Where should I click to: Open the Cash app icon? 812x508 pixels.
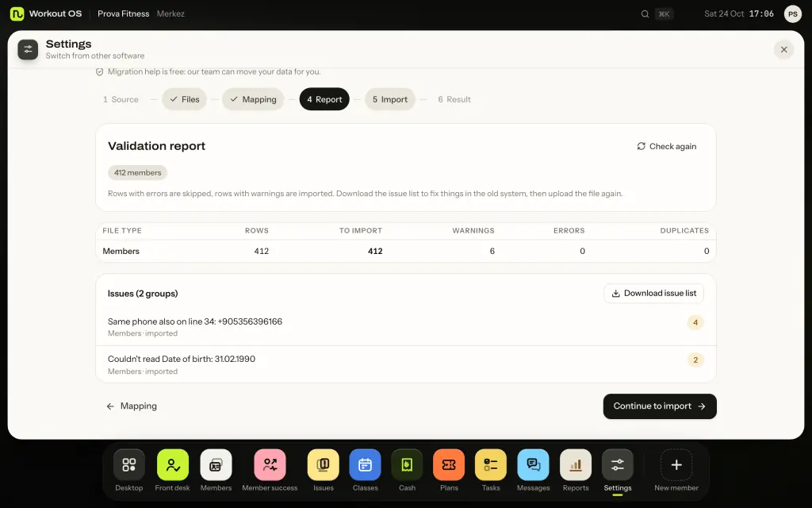point(407,464)
